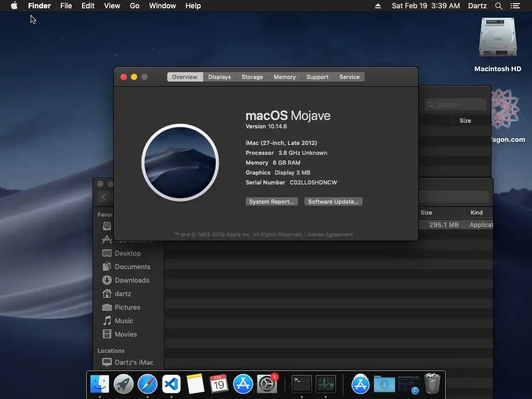532x399 pixels.
Task: Open Safari compass icon in Dock
Action: [148, 384]
